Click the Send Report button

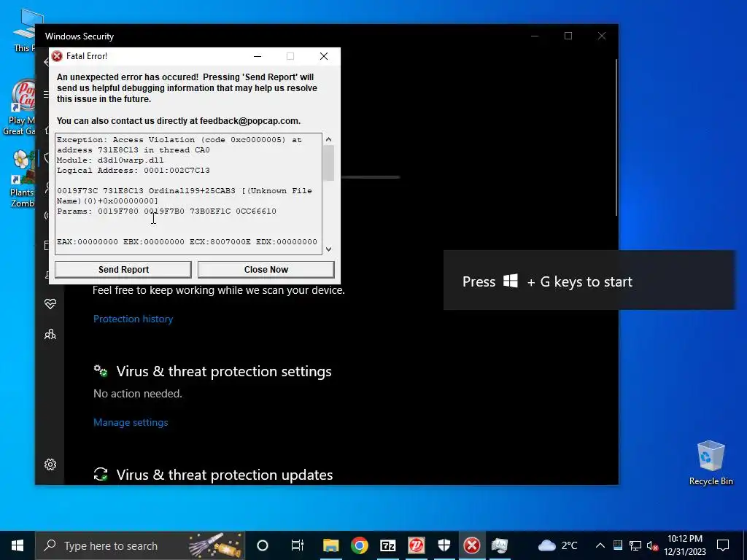pyautogui.click(x=123, y=270)
